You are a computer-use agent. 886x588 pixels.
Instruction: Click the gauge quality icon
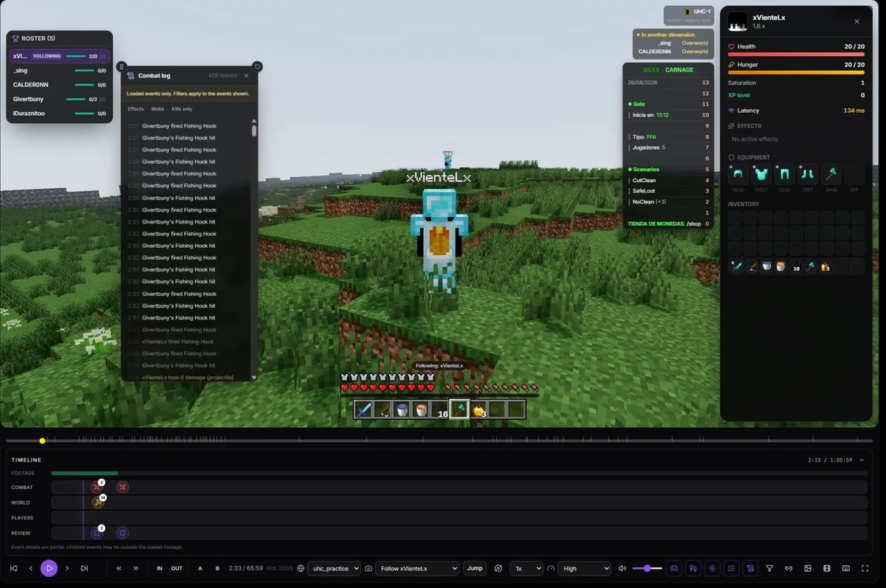point(551,568)
